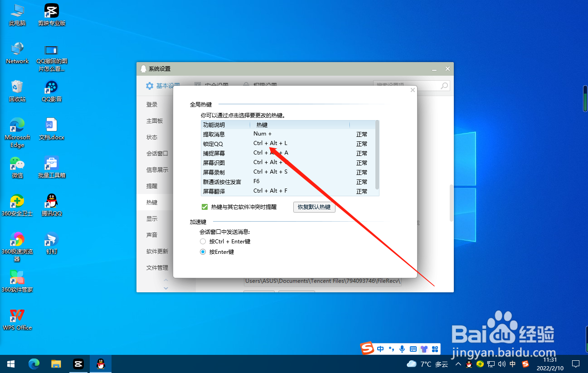Click 屏幕录制 hotkey row
Screen dimensions: 588x373
point(288,172)
